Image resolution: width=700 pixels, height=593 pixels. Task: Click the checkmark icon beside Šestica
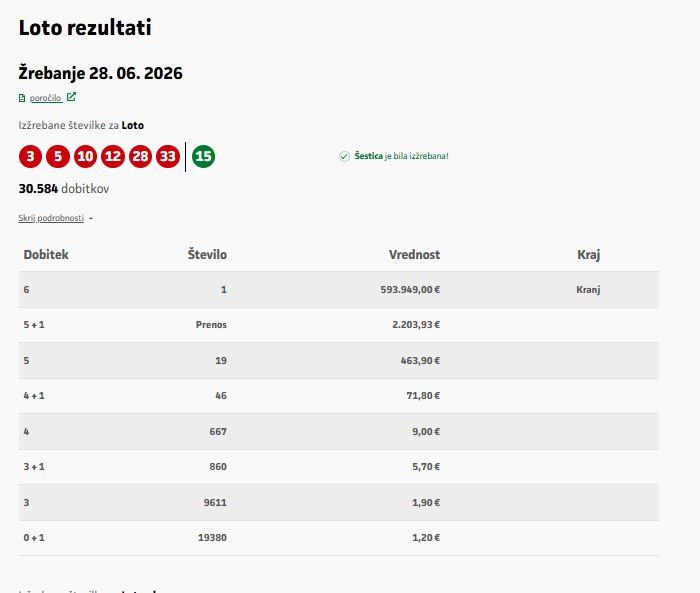point(344,156)
